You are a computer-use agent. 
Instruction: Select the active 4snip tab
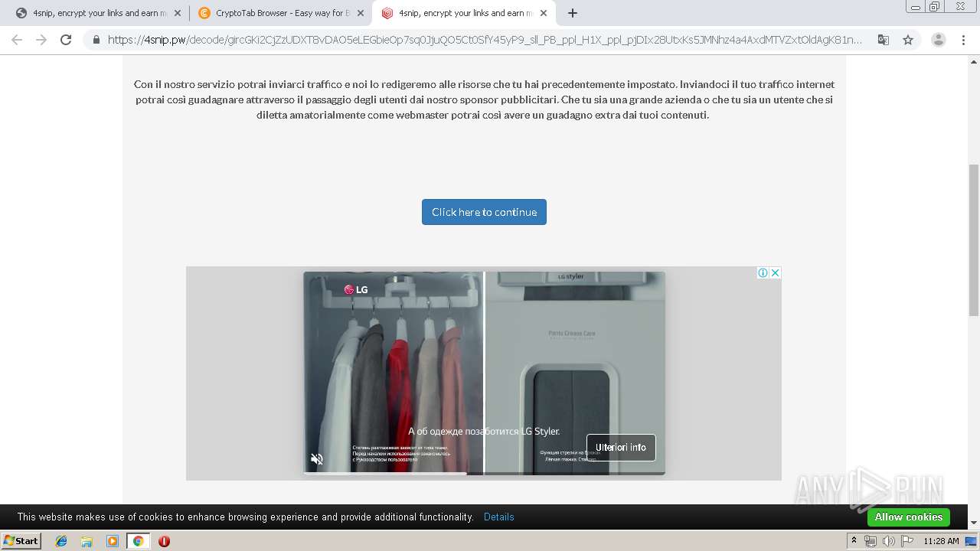click(463, 13)
